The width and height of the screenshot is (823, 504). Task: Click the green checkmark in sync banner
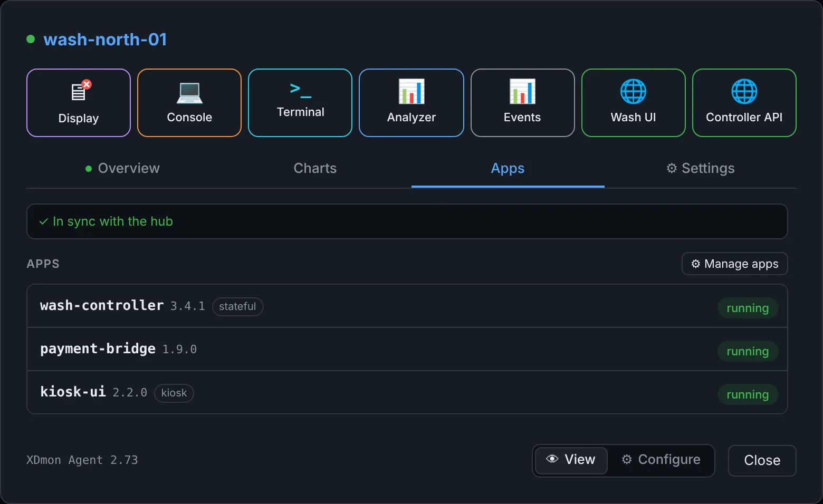[44, 221]
